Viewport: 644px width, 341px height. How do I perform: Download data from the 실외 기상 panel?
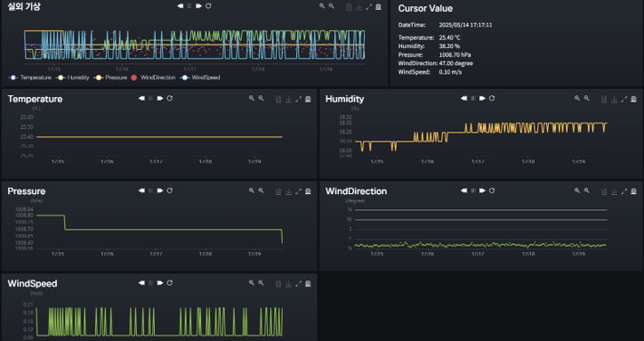[359, 7]
